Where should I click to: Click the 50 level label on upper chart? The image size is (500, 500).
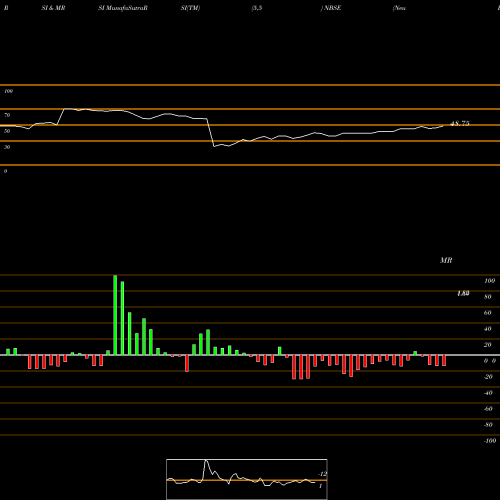tap(7, 131)
